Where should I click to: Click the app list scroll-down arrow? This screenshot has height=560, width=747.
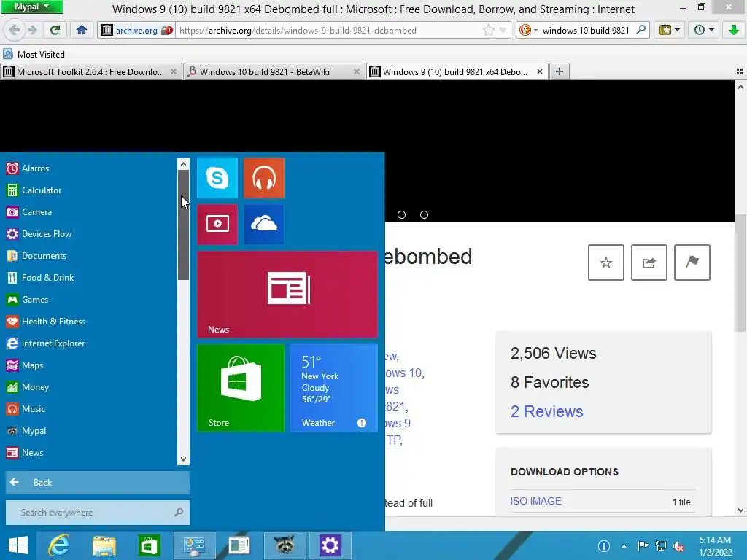coord(183,459)
